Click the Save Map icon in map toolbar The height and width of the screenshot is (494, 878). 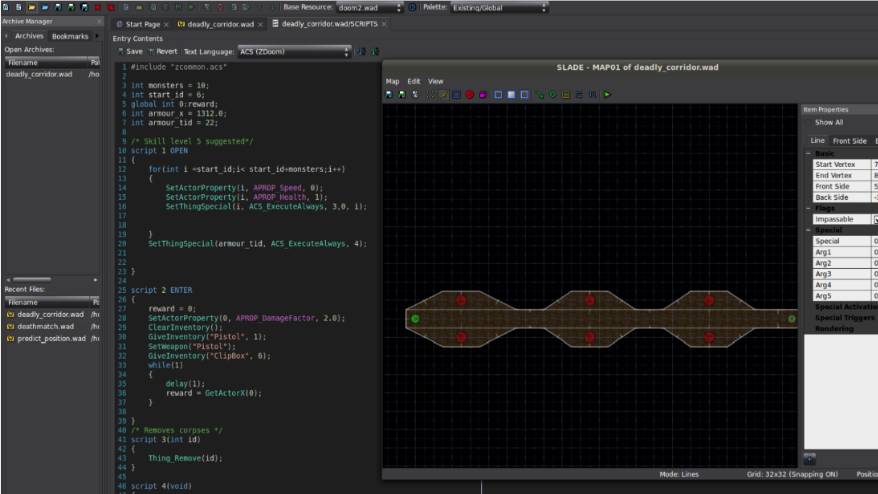pos(389,95)
